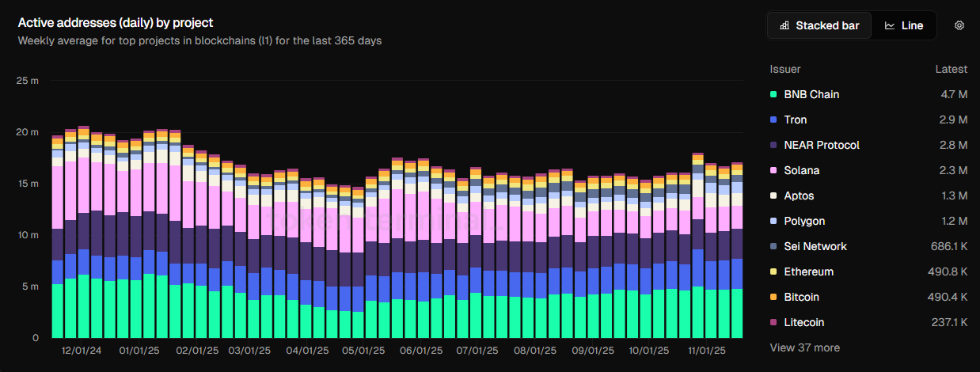
Task: Sort legend by Latest column header
Action: [x=951, y=69]
